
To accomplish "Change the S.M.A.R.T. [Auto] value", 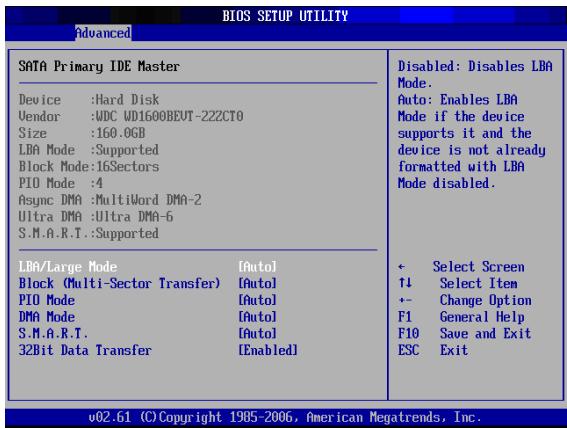I will coord(257,333).
